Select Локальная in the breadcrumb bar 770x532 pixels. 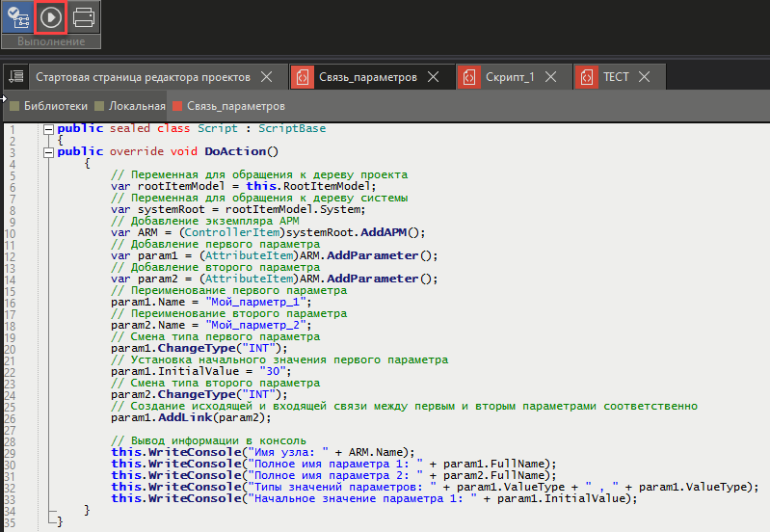(135, 106)
